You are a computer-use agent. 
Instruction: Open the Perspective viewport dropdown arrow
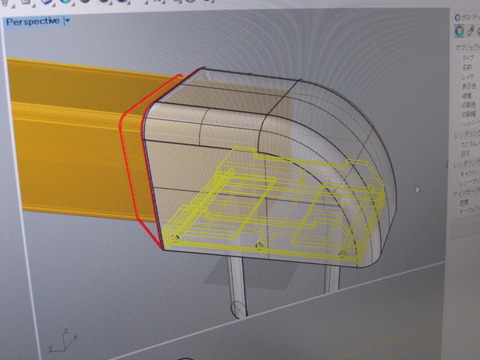point(67,21)
